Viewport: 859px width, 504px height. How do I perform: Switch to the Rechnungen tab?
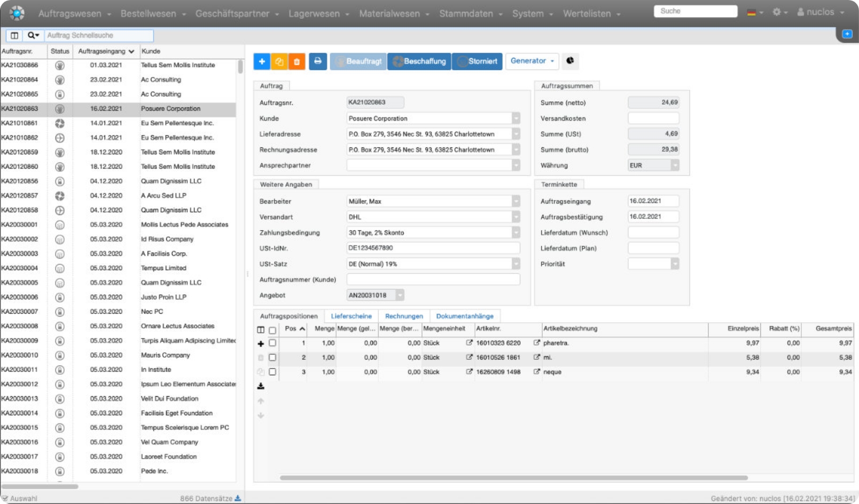404,316
